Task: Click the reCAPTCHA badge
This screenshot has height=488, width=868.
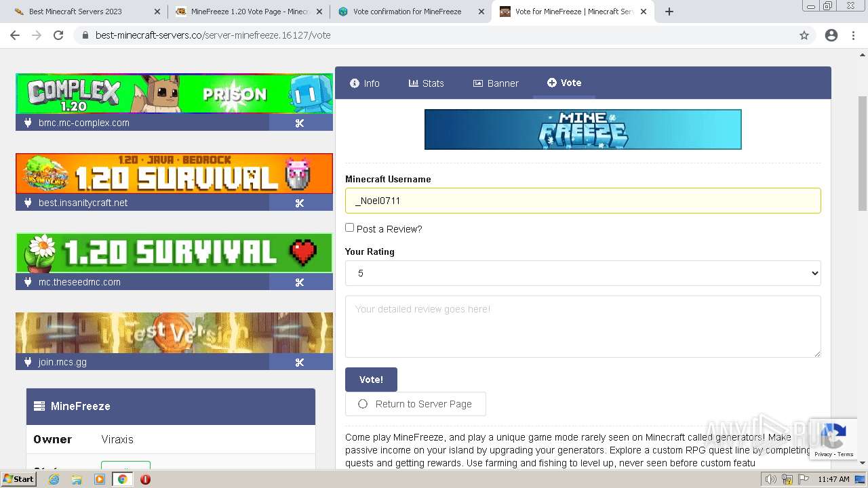Action: (834, 440)
